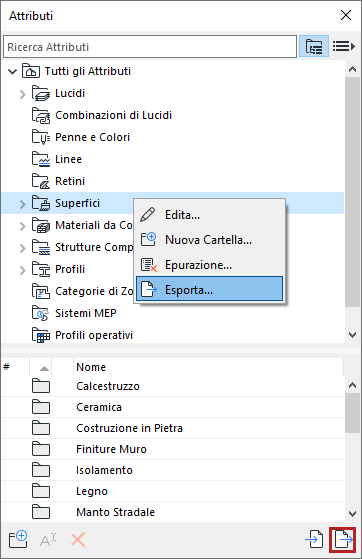The width and height of the screenshot is (362, 559).
Task: Select the Costruzione in Pietra row text
Action: tap(129, 428)
